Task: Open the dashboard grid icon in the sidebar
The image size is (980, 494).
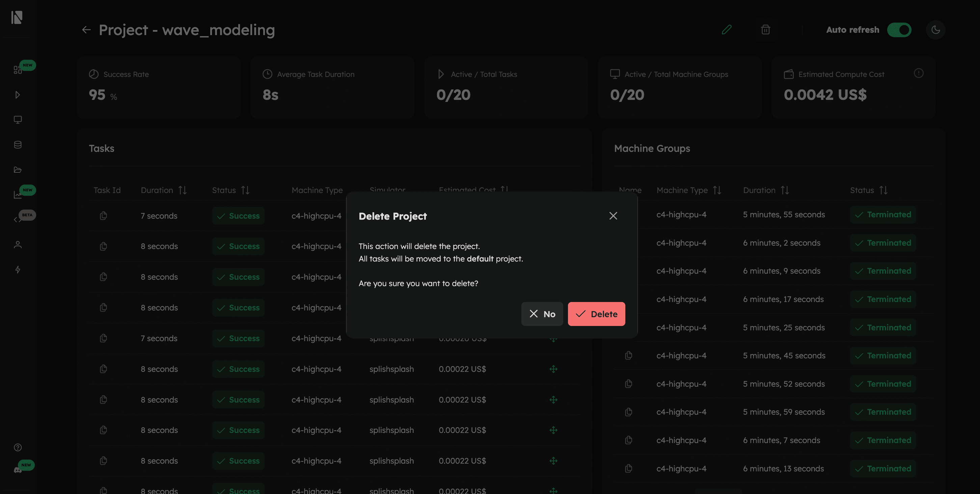Action: 18,70
